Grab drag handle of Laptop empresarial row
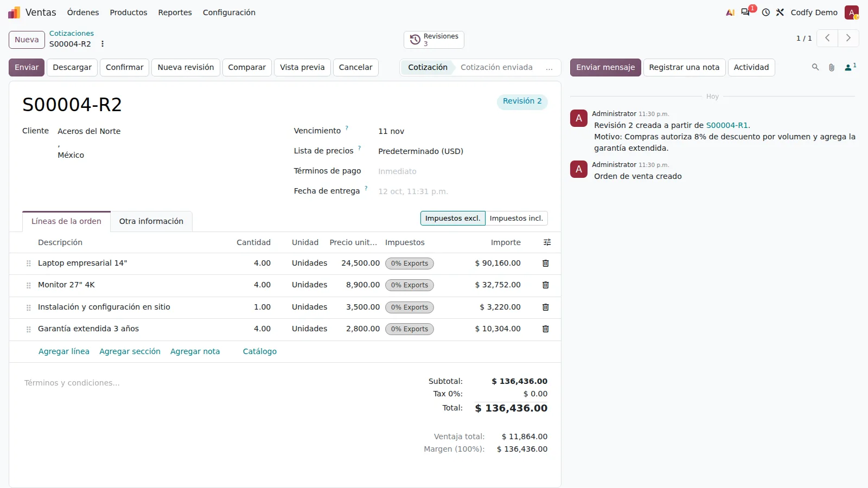 click(x=29, y=264)
